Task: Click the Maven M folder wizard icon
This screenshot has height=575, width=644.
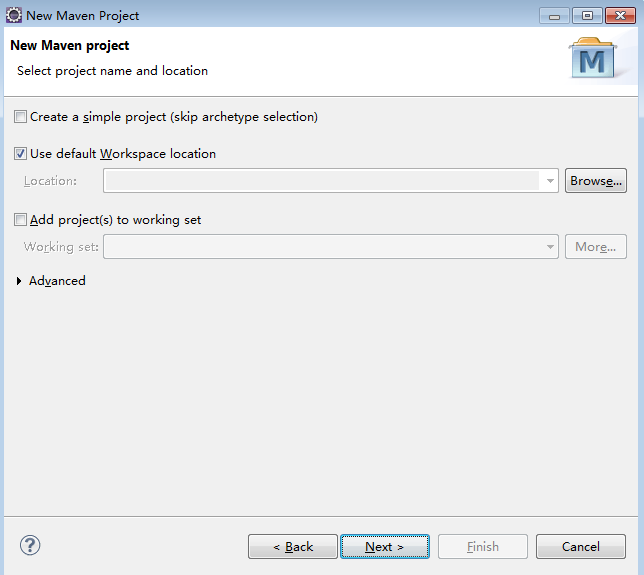Action: 592,58
